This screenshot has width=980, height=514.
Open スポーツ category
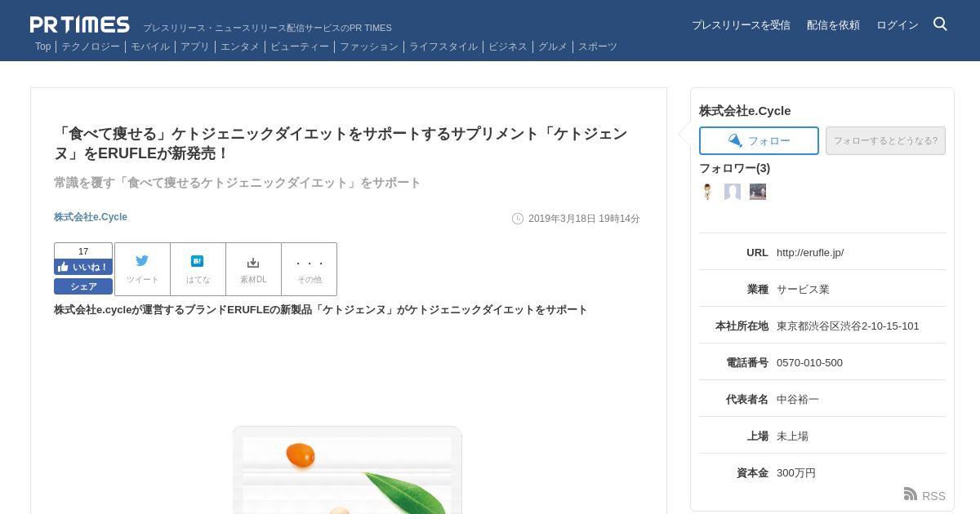click(598, 47)
